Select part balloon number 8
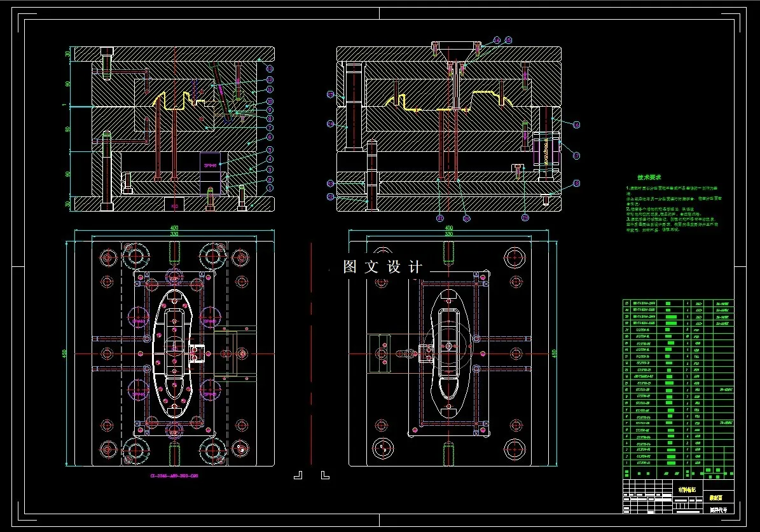This screenshot has width=760, height=532. click(x=270, y=118)
